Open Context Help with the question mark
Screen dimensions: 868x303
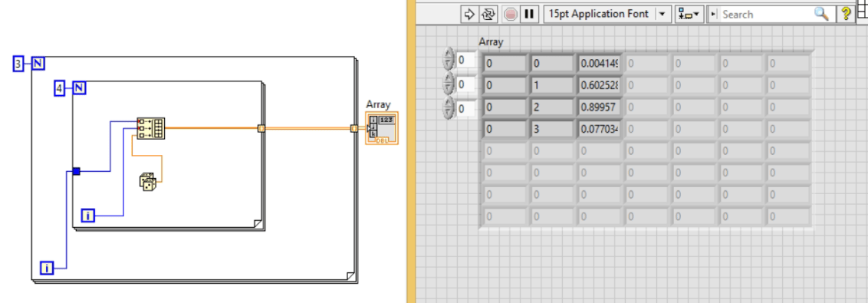(x=847, y=15)
